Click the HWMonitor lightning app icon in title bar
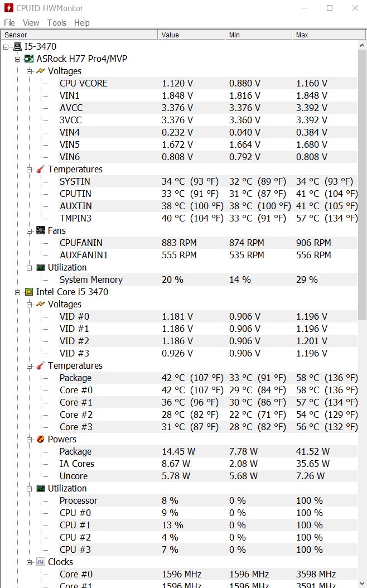The height and width of the screenshot is (588, 367). (x=8, y=8)
